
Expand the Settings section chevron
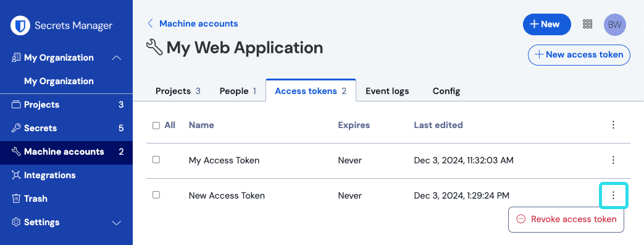117,222
